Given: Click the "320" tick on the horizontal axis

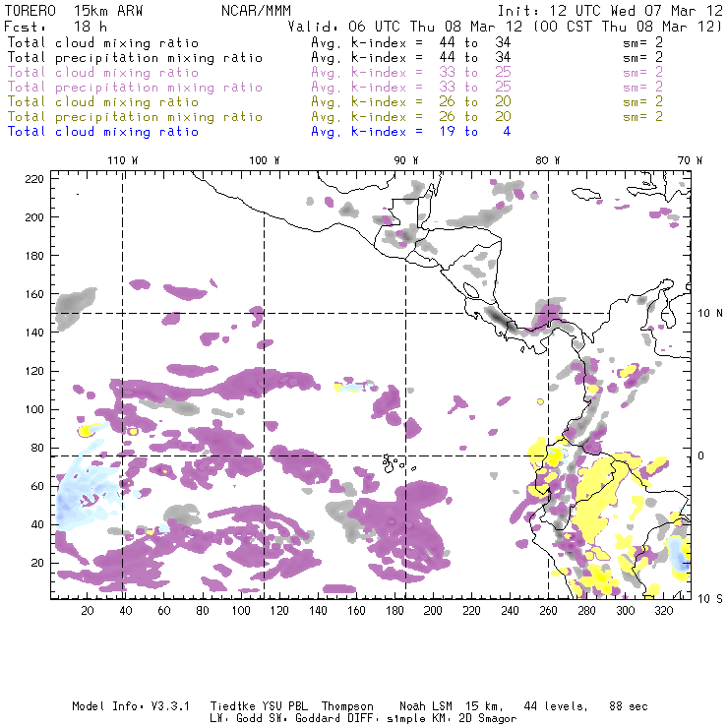Looking at the screenshot, I should [x=663, y=611].
